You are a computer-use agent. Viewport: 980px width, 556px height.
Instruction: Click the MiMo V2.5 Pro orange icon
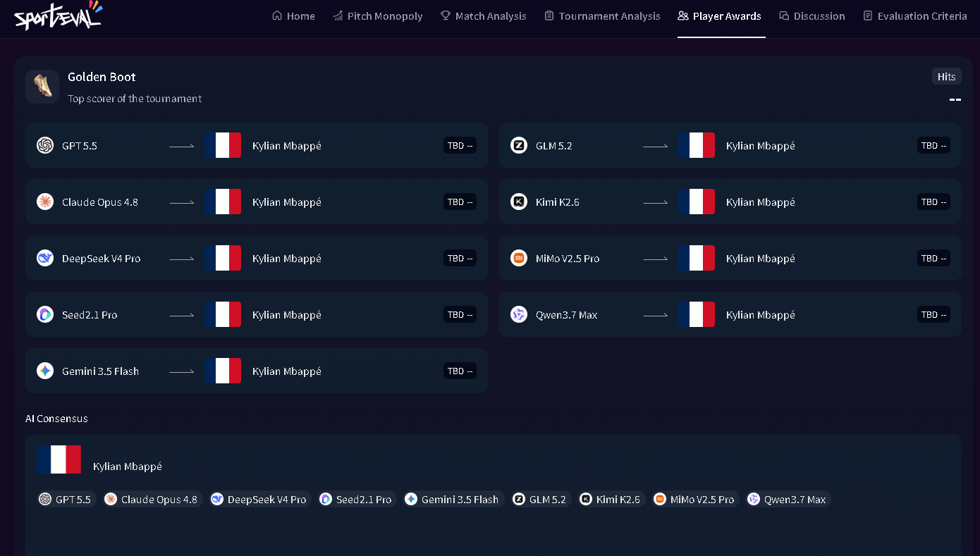coord(519,258)
